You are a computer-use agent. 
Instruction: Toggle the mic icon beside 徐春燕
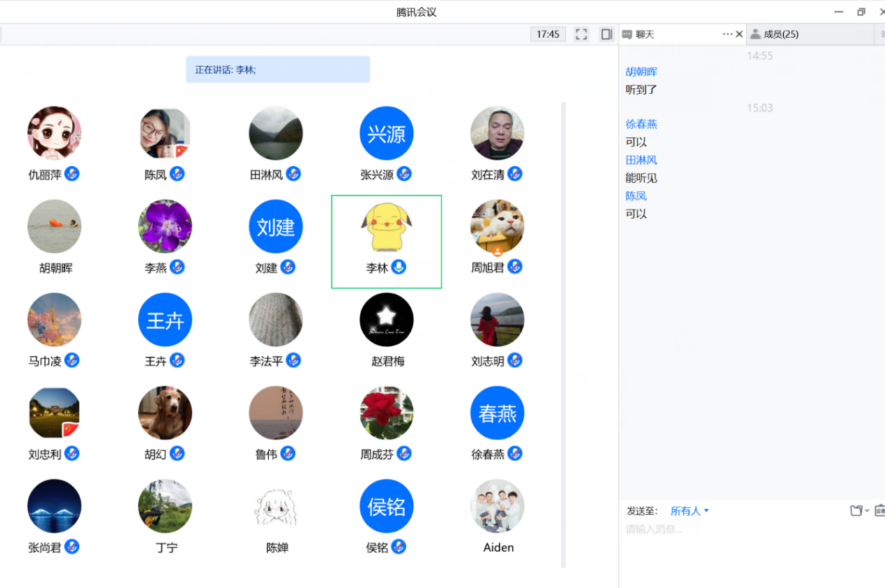point(515,453)
